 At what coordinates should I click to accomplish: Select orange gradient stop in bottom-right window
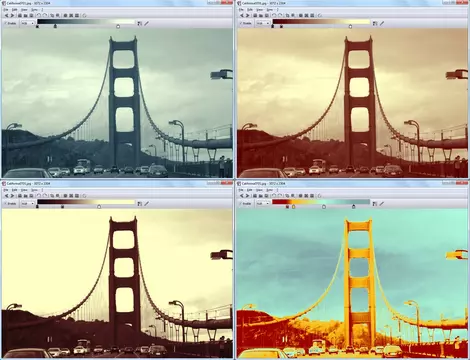(x=294, y=207)
